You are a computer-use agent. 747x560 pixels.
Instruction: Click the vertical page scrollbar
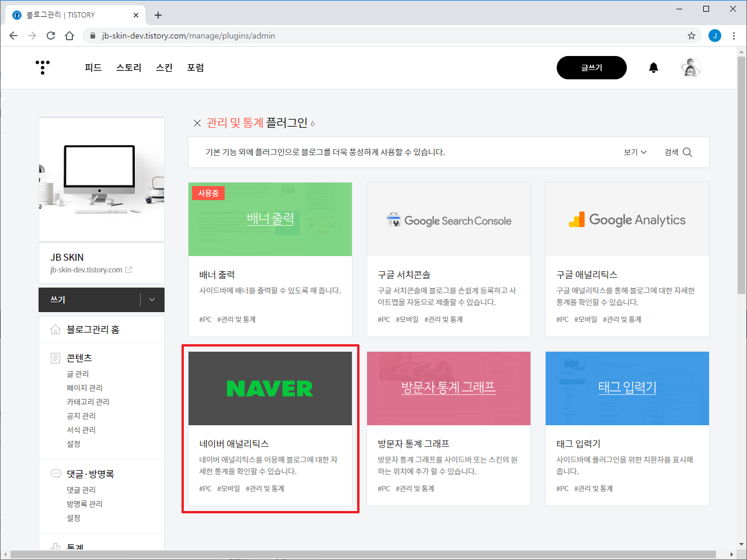pos(741,175)
